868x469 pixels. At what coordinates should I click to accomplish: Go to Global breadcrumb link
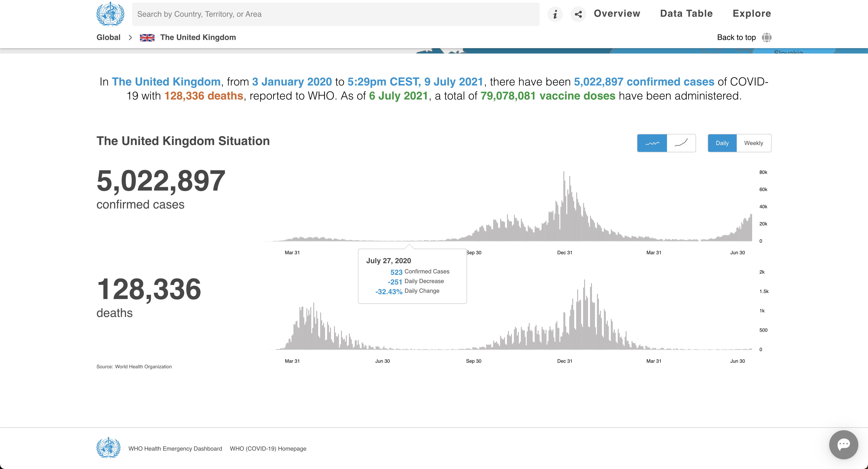tap(108, 37)
